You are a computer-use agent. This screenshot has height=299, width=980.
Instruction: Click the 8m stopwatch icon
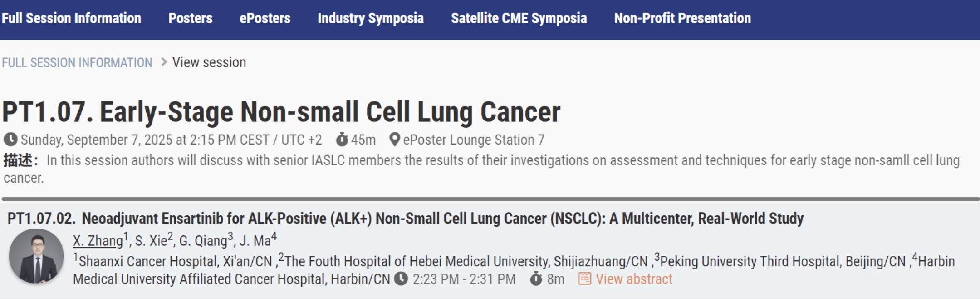click(x=536, y=279)
